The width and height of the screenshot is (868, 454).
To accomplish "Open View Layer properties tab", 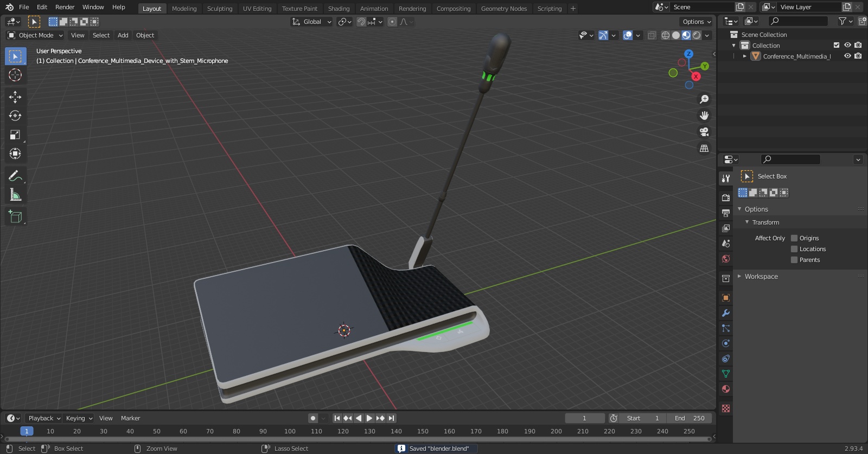I will [726, 228].
